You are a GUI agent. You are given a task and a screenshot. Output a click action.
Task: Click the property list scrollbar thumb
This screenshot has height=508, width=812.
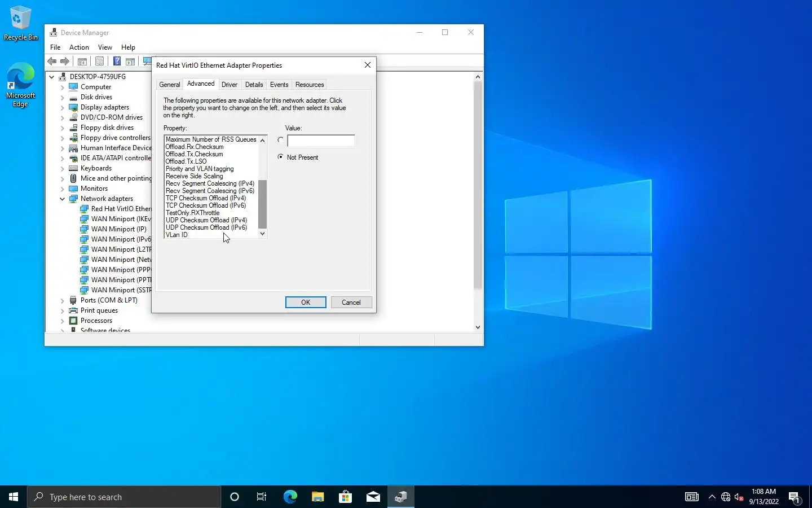[x=262, y=204]
